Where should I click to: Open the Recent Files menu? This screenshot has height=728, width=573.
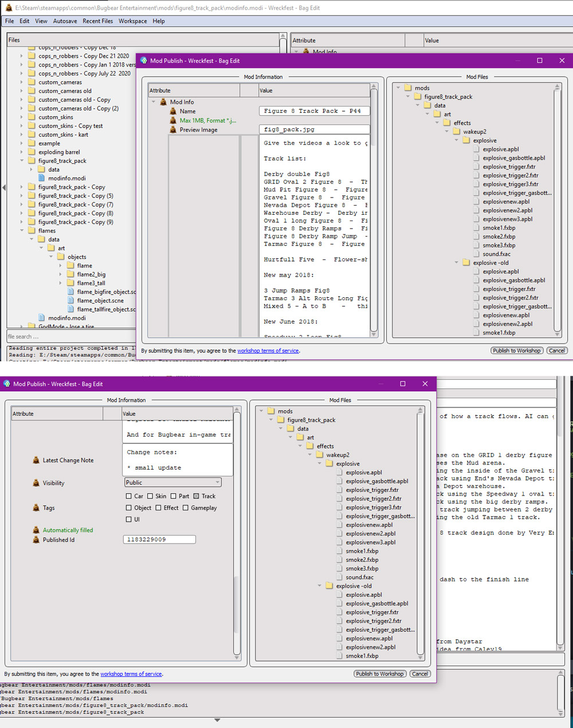(x=98, y=21)
